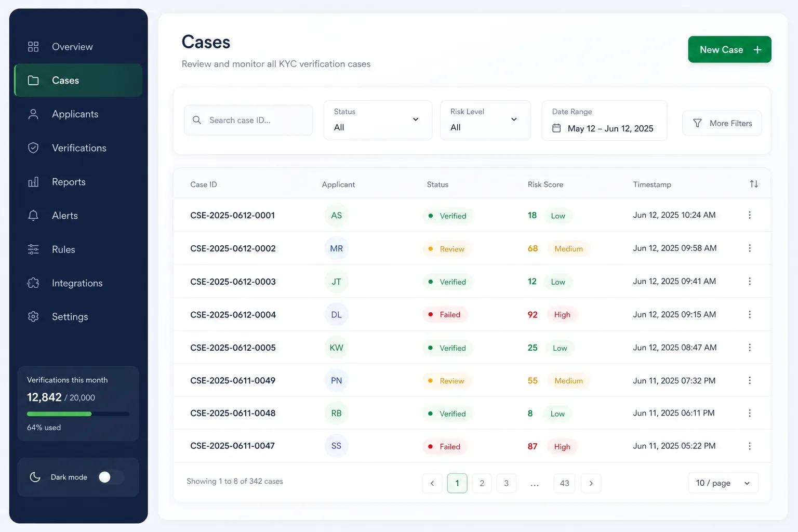Go to page 3
The height and width of the screenshot is (532, 798).
[x=507, y=483]
